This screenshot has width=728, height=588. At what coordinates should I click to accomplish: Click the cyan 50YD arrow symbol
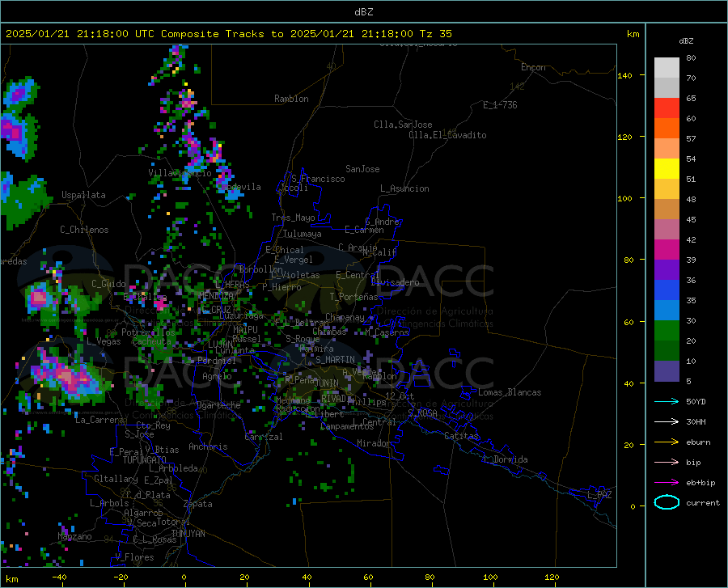pyautogui.click(x=667, y=401)
